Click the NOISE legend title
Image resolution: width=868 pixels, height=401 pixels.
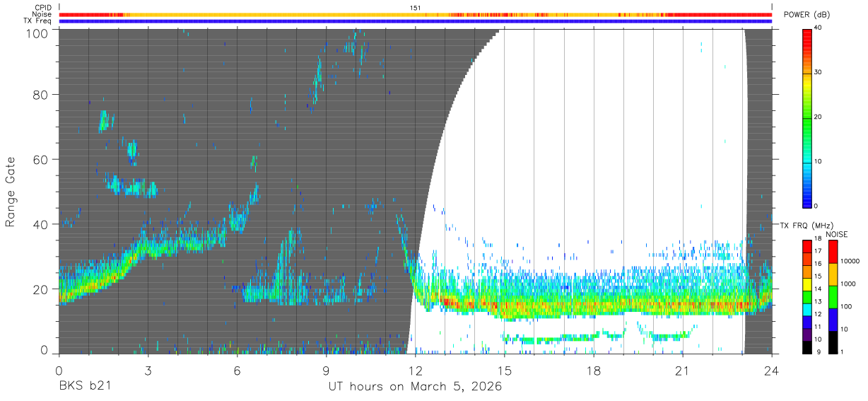[836, 234]
